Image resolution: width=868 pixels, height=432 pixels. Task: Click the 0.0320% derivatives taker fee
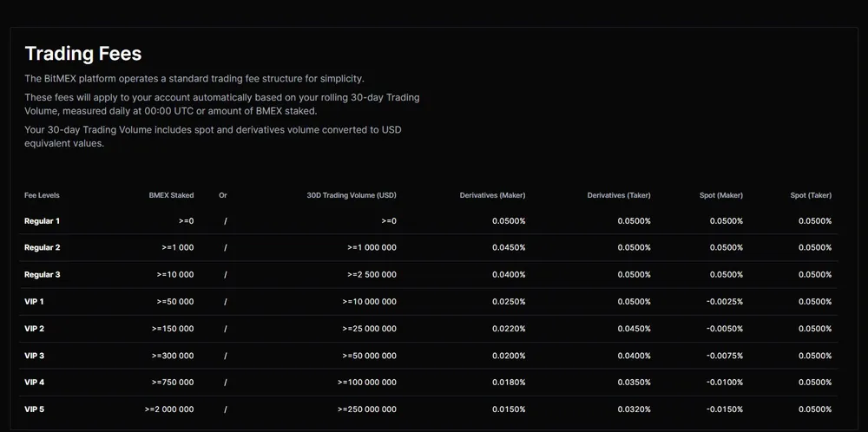[x=635, y=409]
